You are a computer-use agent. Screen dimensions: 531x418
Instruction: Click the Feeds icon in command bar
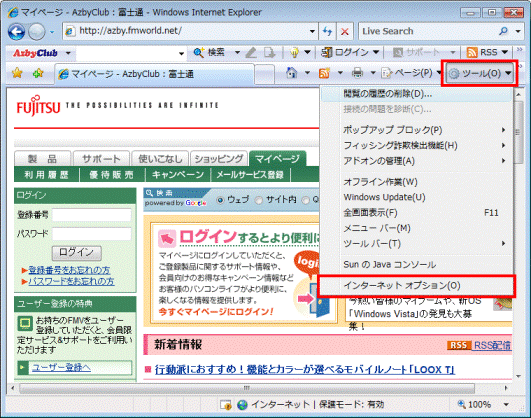point(324,73)
